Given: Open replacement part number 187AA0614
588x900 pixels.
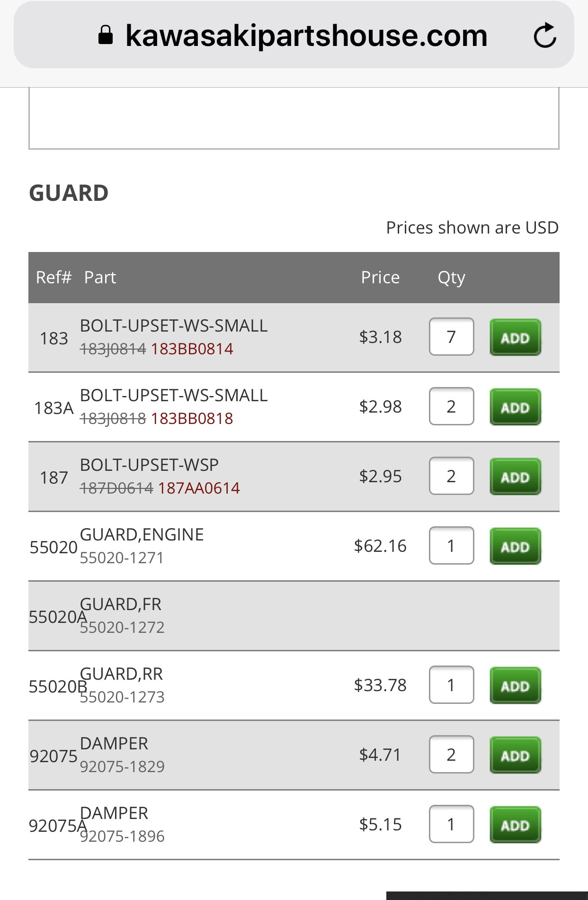Looking at the screenshot, I should coord(199,488).
